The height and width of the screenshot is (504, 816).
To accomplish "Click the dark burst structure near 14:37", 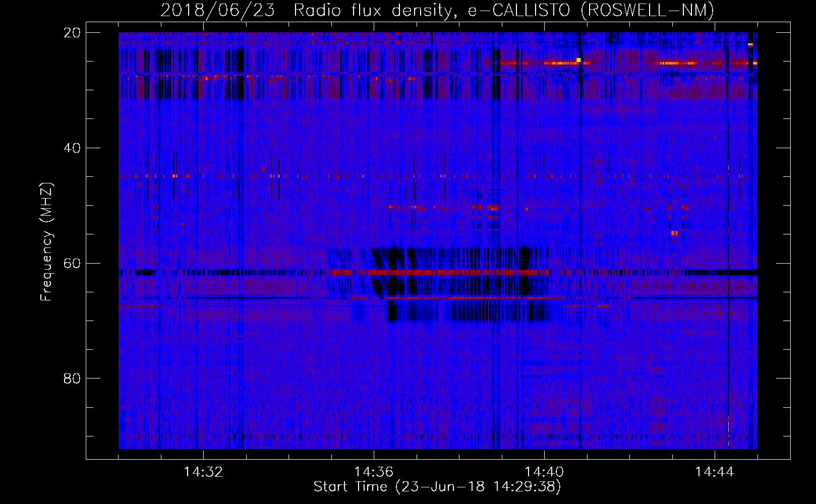I will coord(439,285).
